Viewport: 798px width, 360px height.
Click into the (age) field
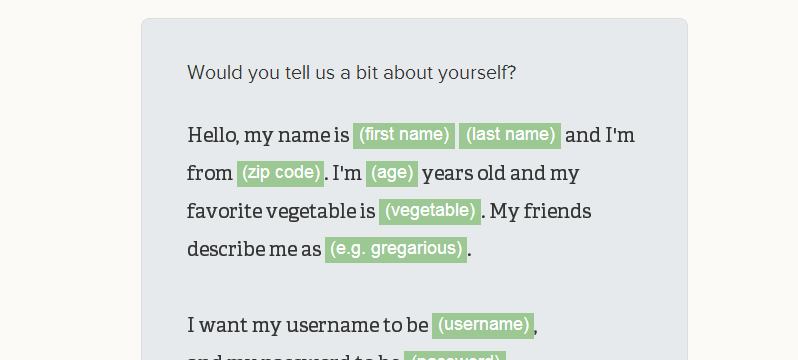(x=392, y=174)
